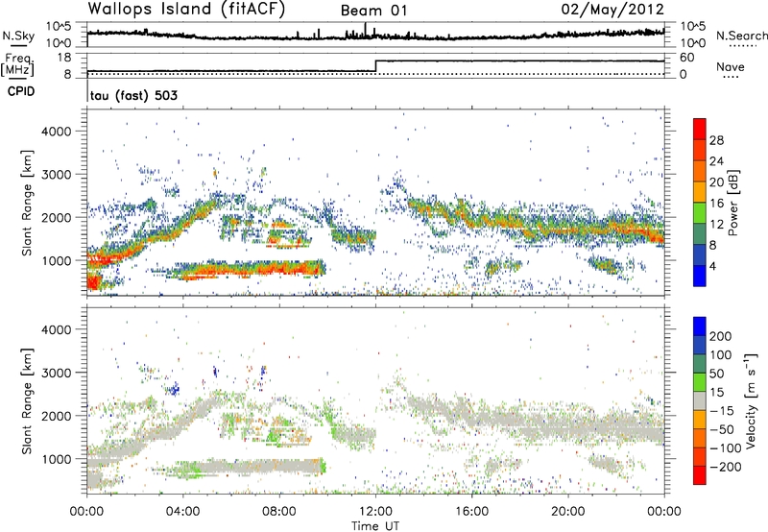768x532 pixels.
Task: Click the '04:00' time tick label
Action: coord(183,512)
